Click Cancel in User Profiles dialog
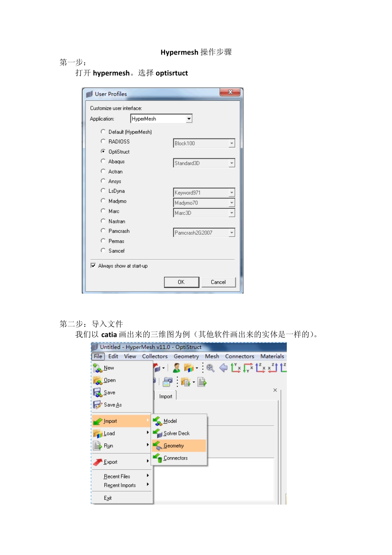 pos(218,282)
